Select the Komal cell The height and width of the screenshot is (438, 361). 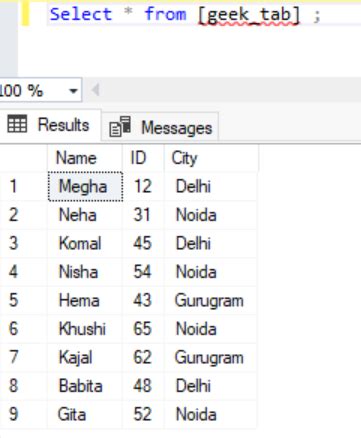tap(85, 243)
